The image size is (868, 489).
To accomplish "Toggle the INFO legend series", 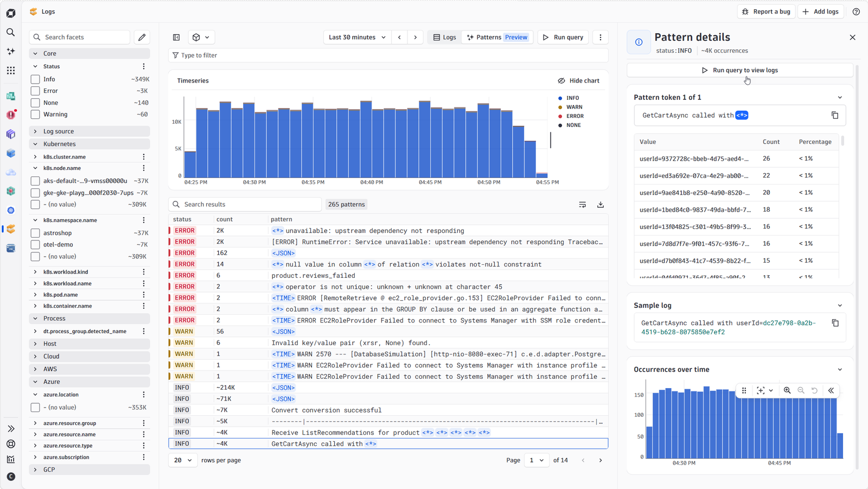I will tap(569, 98).
